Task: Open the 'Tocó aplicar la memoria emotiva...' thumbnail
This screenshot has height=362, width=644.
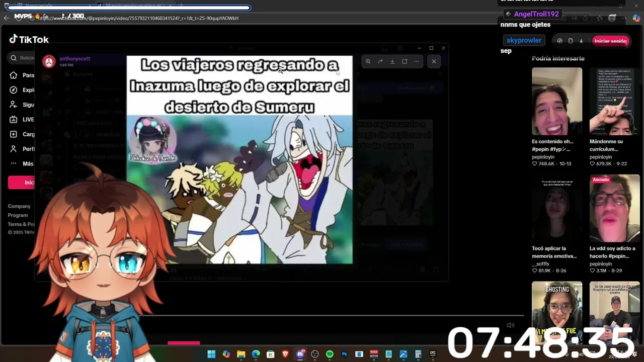Action: coord(557,208)
